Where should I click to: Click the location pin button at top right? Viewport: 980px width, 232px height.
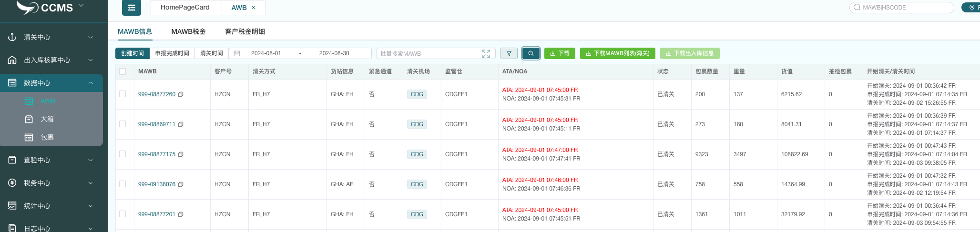click(971, 8)
